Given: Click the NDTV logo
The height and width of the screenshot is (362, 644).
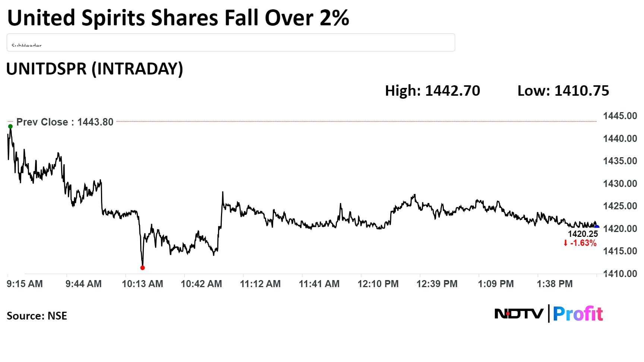Looking at the screenshot, I should [x=519, y=314].
